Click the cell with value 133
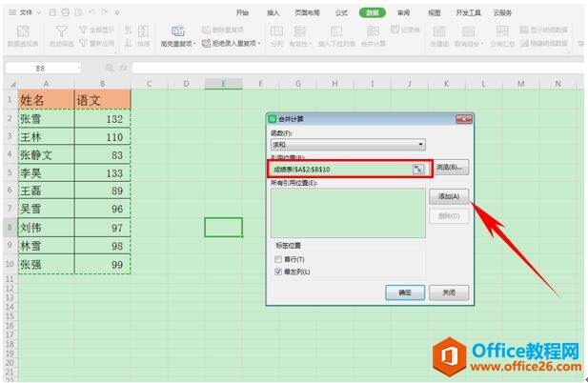 pos(103,173)
